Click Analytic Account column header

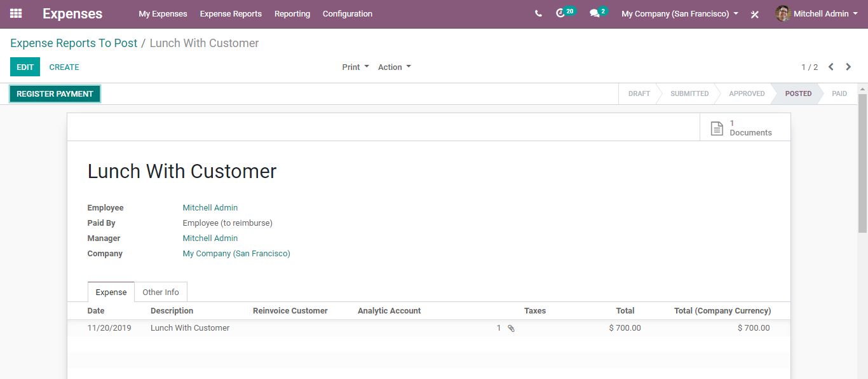pyautogui.click(x=390, y=311)
